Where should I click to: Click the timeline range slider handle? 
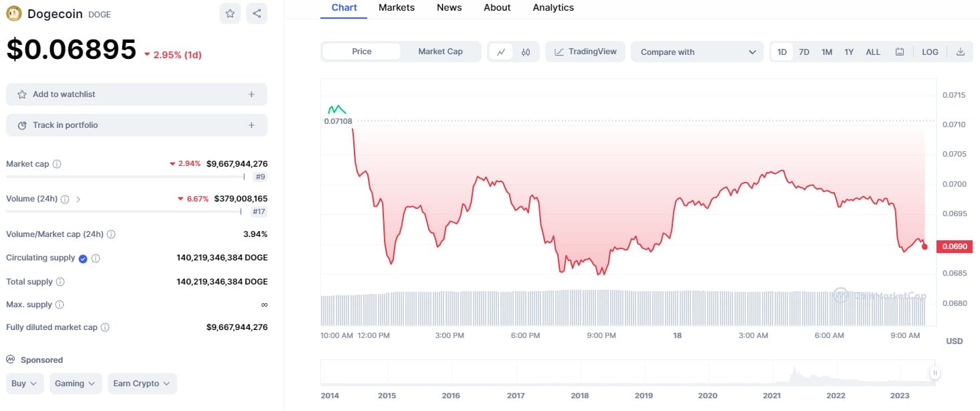click(935, 373)
